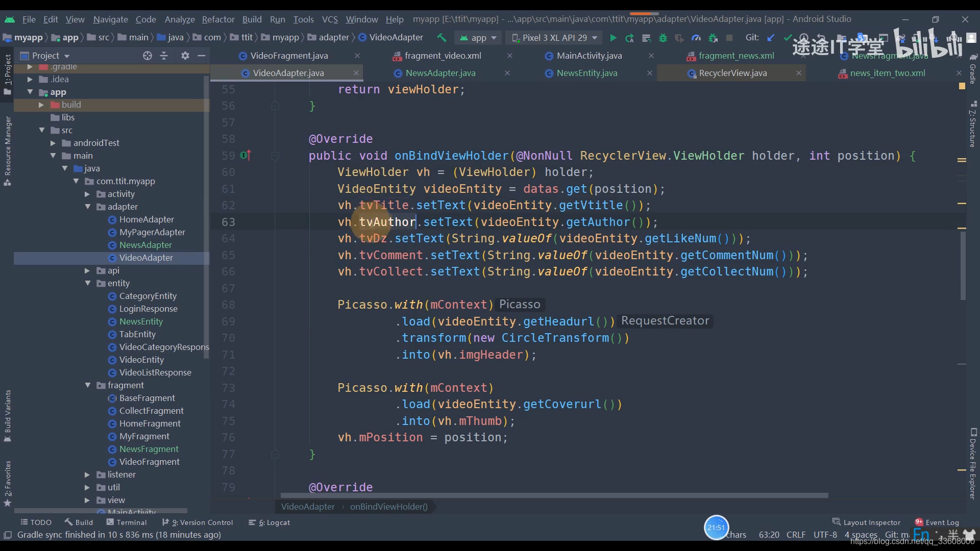Toggle the Terminal tool window

coord(126,522)
